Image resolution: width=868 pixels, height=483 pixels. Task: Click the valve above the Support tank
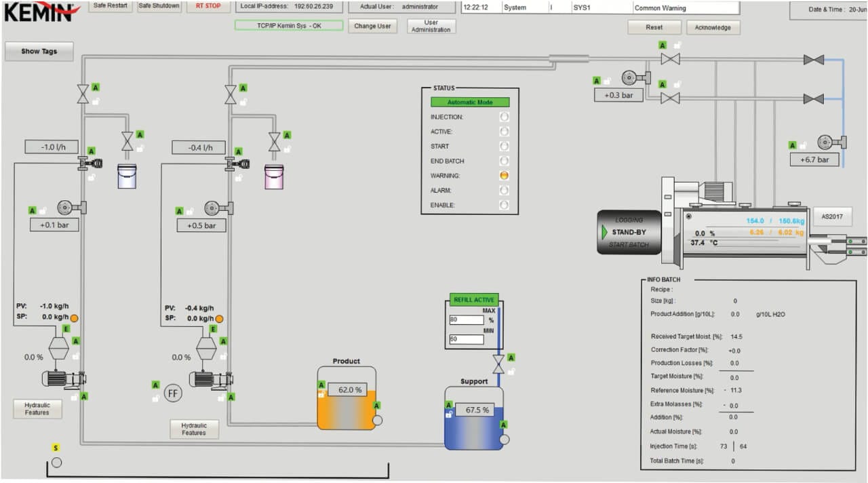click(x=498, y=364)
